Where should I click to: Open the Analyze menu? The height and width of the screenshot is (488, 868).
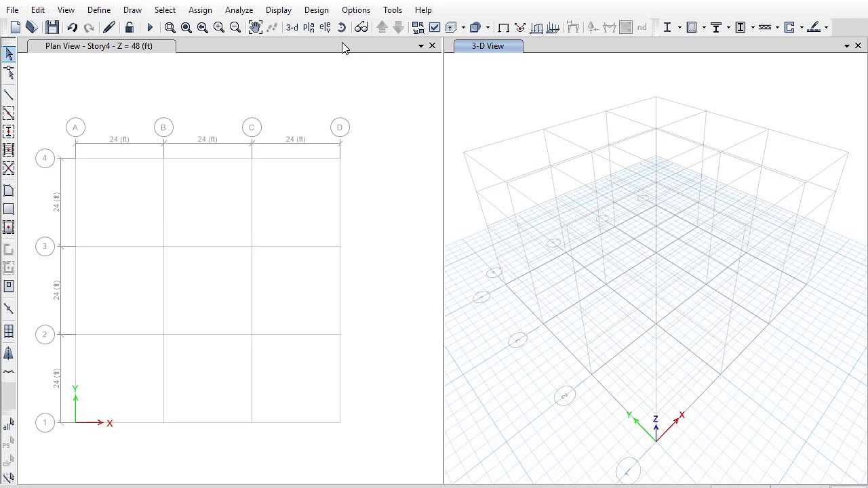pyautogui.click(x=239, y=10)
